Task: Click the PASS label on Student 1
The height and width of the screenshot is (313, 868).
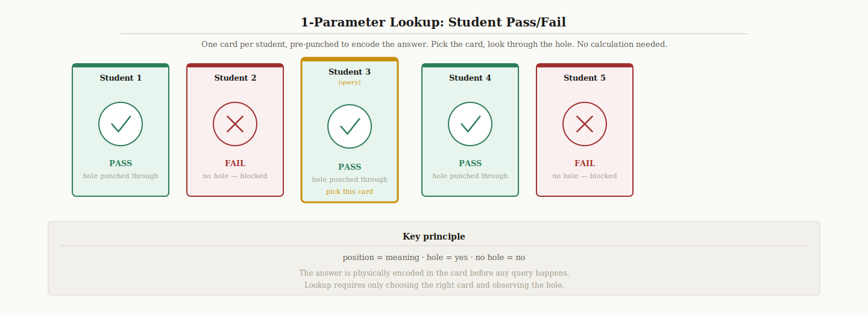Action: [121, 163]
